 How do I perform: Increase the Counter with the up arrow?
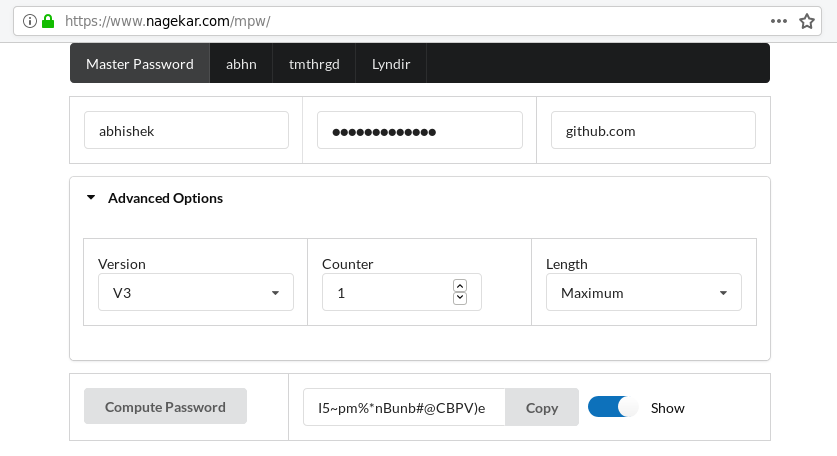460,286
